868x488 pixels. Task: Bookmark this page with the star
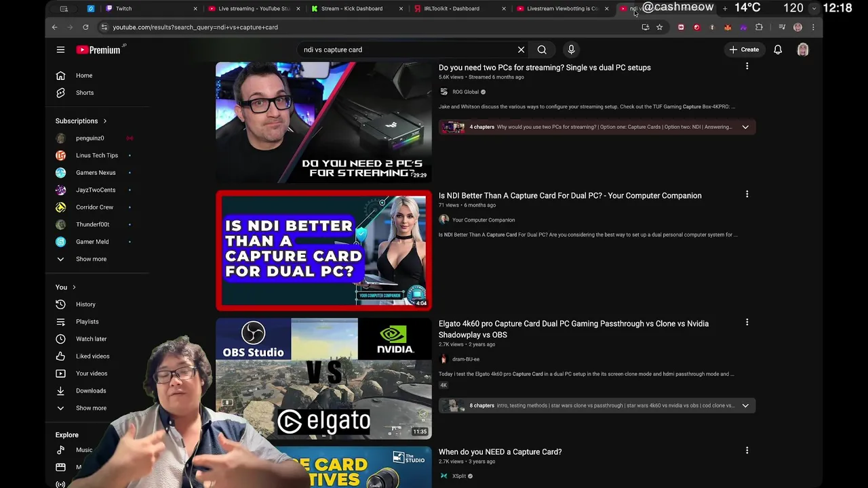tap(659, 27)
